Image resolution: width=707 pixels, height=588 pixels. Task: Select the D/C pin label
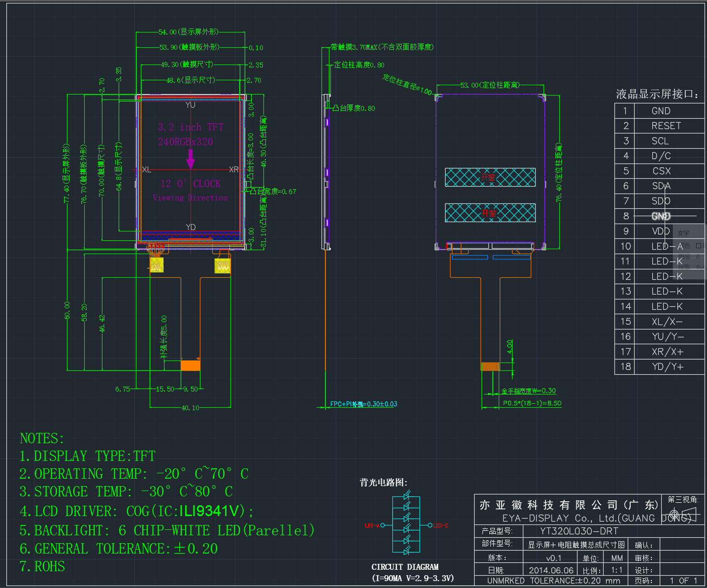(x=661, y=156)
